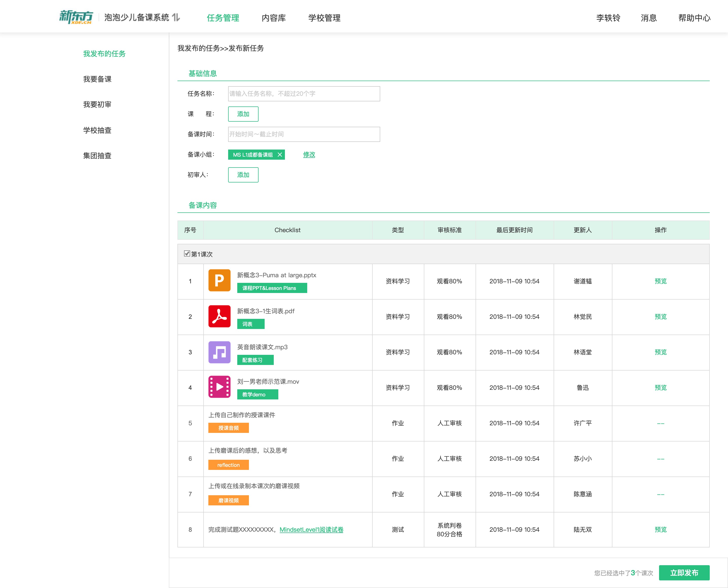Click the Checklist column header
728x588 pixels.
click(x=287, y=230)
